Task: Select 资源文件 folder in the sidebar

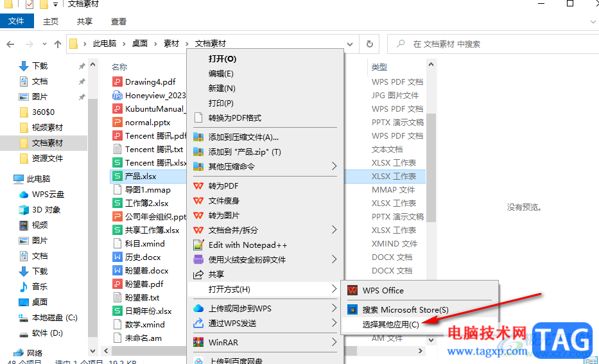Action: (48, 158)
